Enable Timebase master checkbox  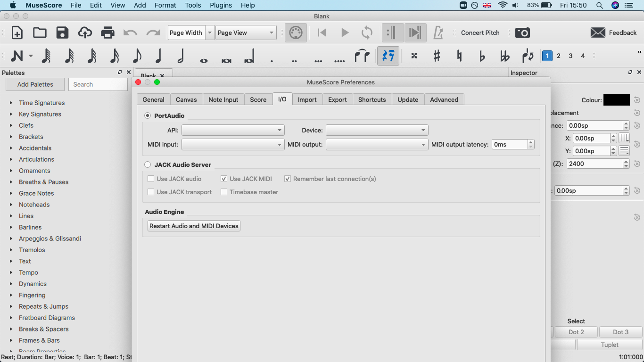(224, 192)
